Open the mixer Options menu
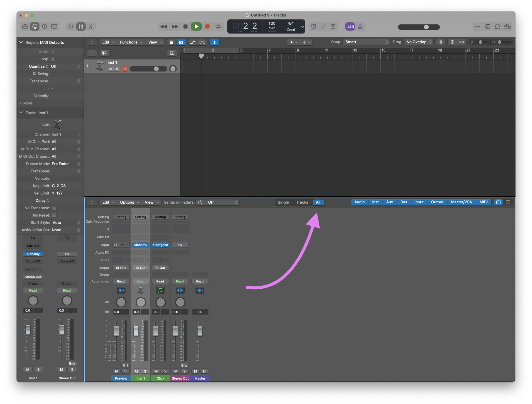532x404 pixels. [x=129, y=202]
